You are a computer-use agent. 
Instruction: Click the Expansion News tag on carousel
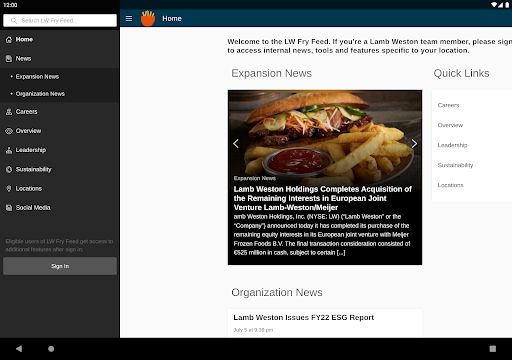click(255, 178)
